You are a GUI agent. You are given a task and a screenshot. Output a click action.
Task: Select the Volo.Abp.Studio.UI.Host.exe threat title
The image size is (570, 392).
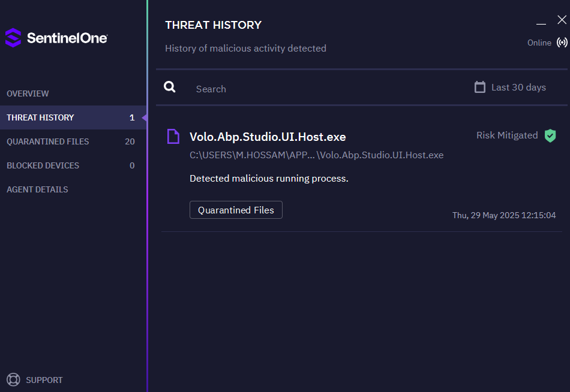pyautogui.click(x=268, y=137)
